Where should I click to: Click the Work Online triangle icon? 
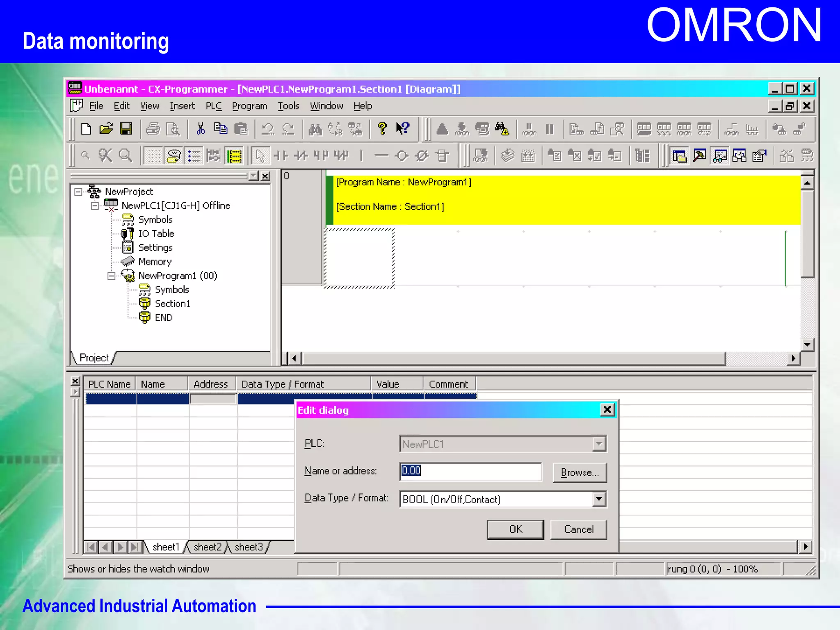pyautogui.click(x=442, y=129)
